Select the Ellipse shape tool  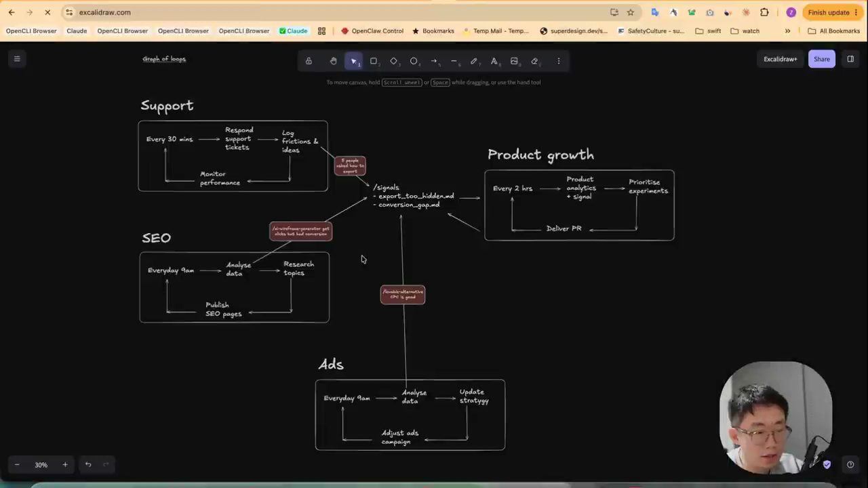click(414, 61)
